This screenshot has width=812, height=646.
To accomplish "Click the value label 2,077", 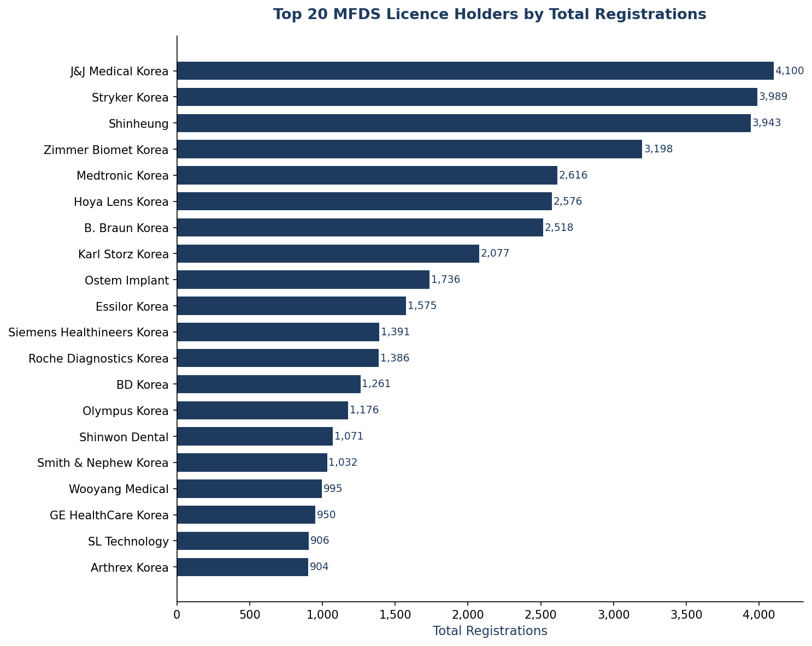I will point(495,253).
